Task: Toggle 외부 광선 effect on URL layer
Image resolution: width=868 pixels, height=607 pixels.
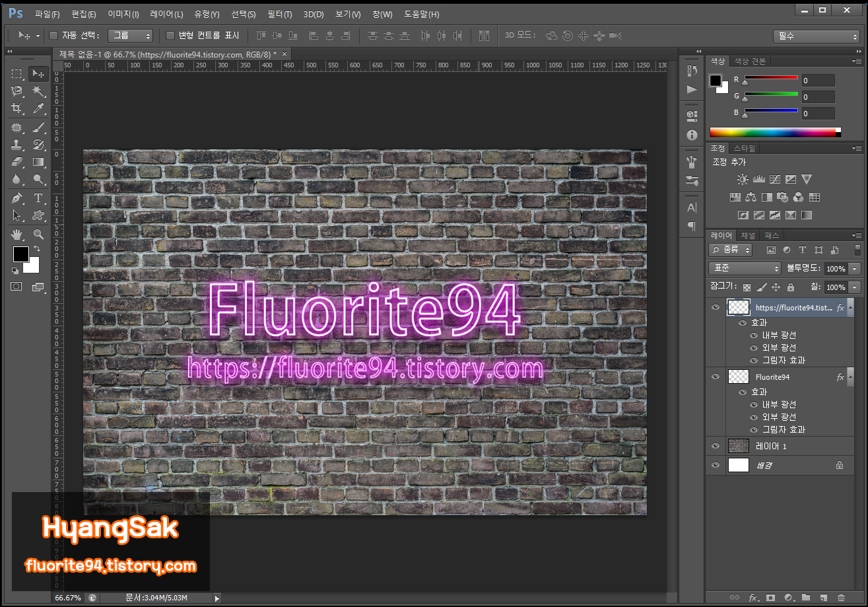Action: (x=754, y=347)
